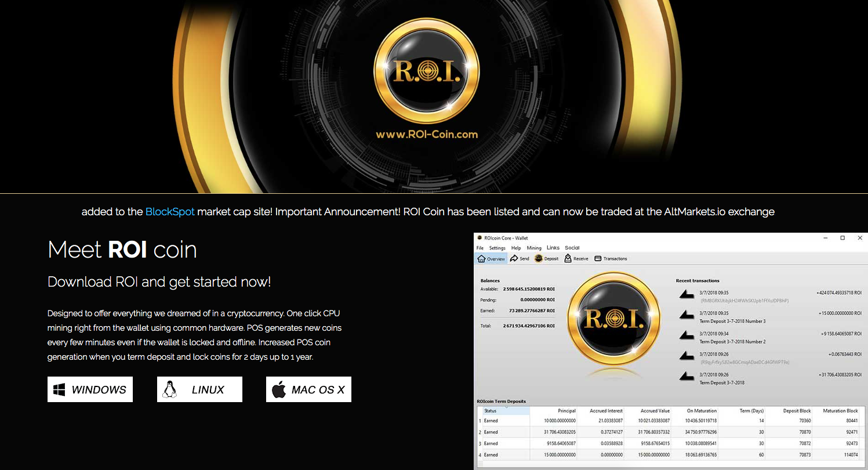
Task: Download the Linux wallet
Action: click(x=199, y=389)
